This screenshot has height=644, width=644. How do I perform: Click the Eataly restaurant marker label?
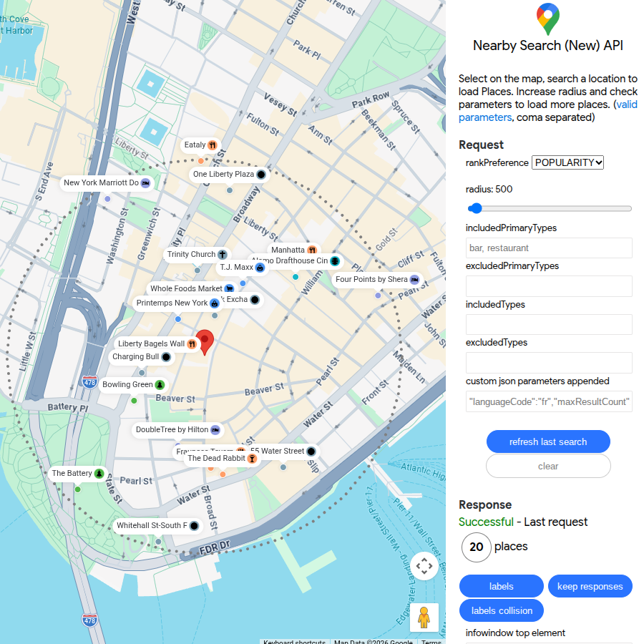pyautogui.click(x=200, y=145)
